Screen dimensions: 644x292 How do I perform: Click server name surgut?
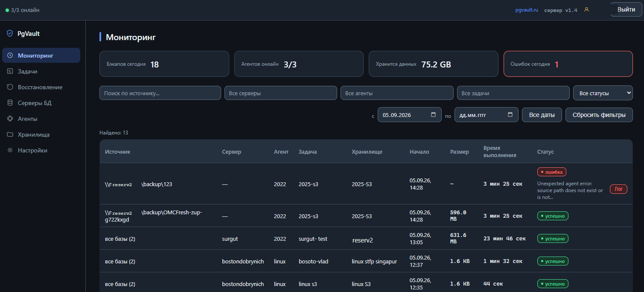230,239
